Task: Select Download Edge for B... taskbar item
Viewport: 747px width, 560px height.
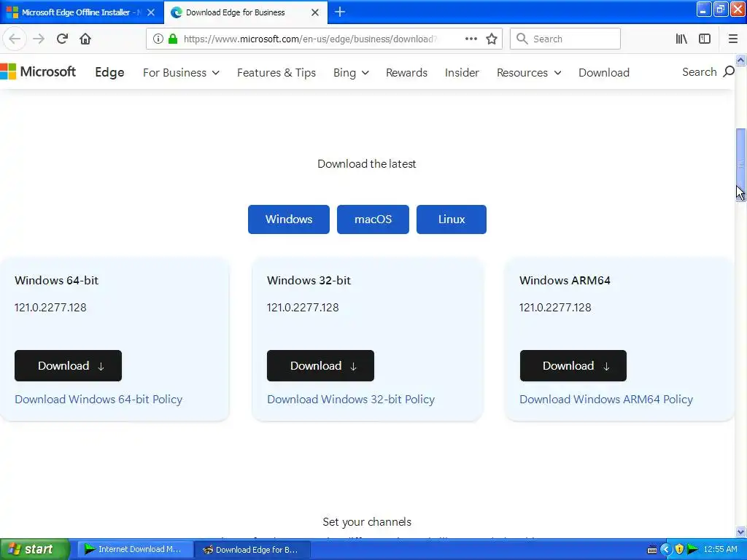Action: pos(252,550)
